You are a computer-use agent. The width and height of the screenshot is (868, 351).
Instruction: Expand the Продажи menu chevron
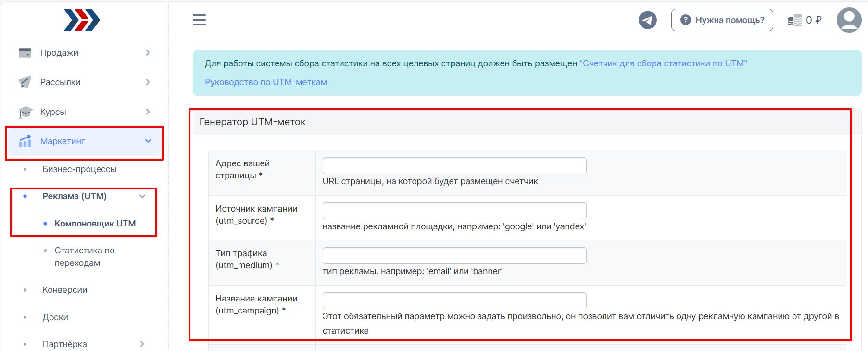pyautogui.click(x=148, y=53)
